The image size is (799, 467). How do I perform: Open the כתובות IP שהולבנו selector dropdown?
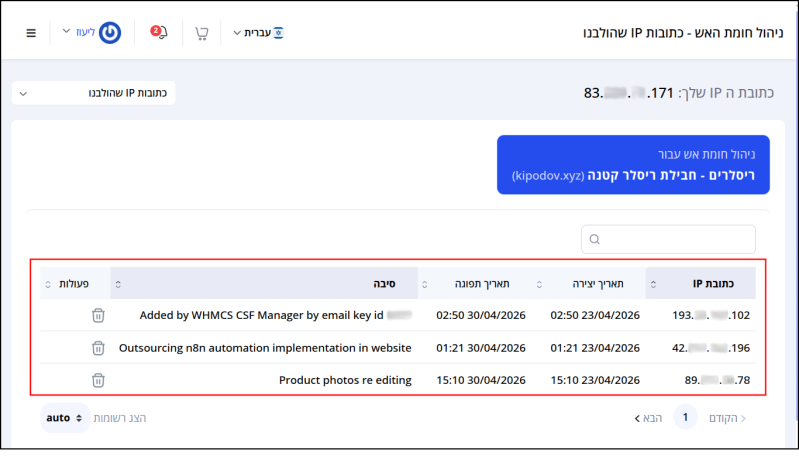coord(94,93)
